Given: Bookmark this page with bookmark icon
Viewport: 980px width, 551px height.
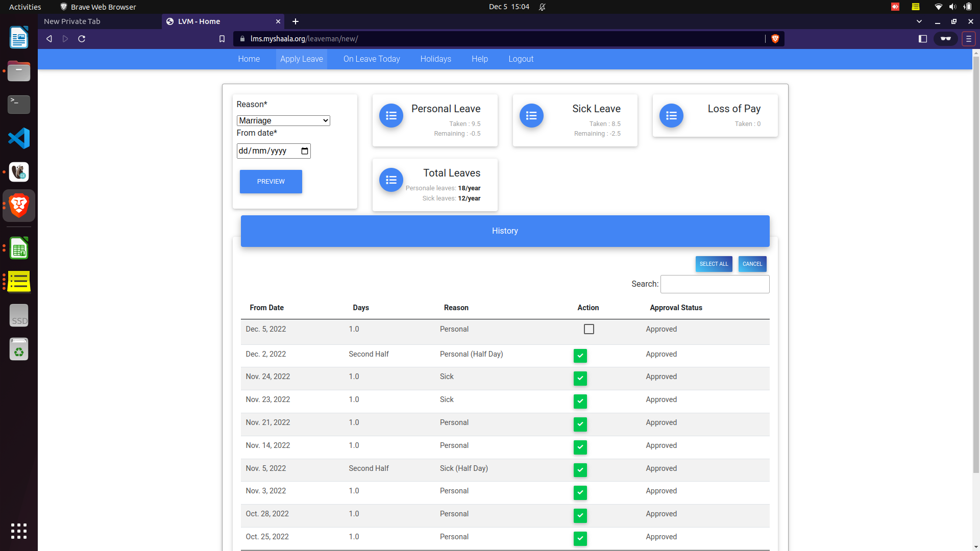Looking at the screenshot, I should [222, 39].
